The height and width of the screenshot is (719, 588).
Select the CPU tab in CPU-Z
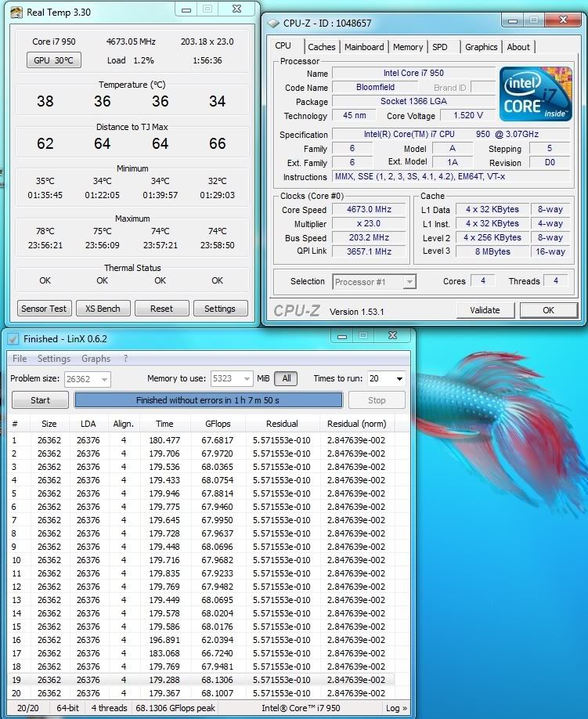(x=283, y=46)
